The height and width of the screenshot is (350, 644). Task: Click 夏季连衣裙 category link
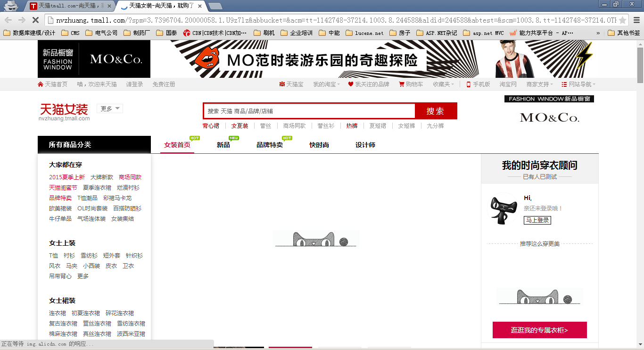pyautogui.click(x=97, y=188)
